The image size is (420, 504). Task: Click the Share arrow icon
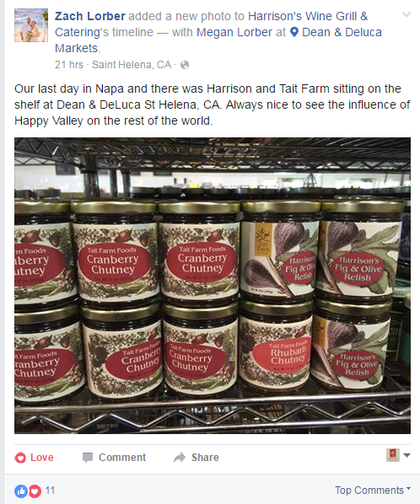(x=180, y=458)
